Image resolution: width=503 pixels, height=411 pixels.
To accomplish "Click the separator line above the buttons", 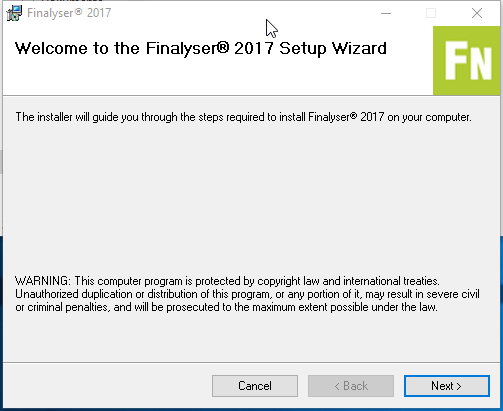I will (x=251, y=362).
